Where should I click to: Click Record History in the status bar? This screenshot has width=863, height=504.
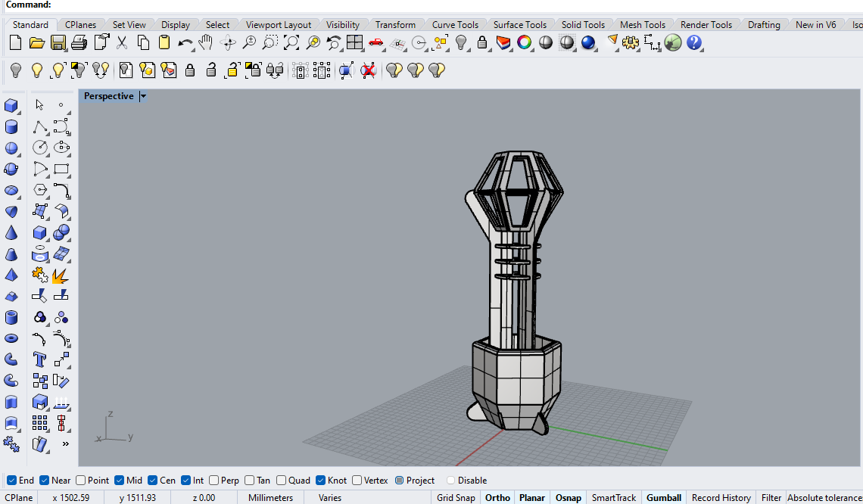tap(721, 497)
